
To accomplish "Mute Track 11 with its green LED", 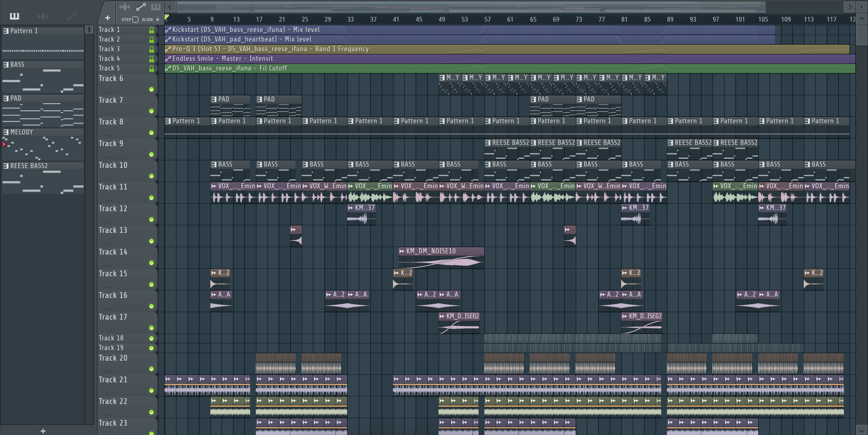I will coord(152,198).
